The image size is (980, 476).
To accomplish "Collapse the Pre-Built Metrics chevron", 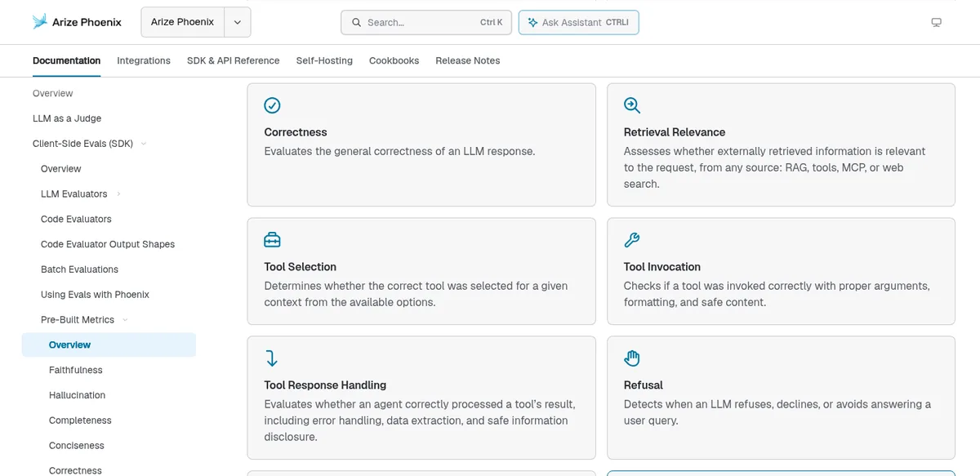I will 125,320.
